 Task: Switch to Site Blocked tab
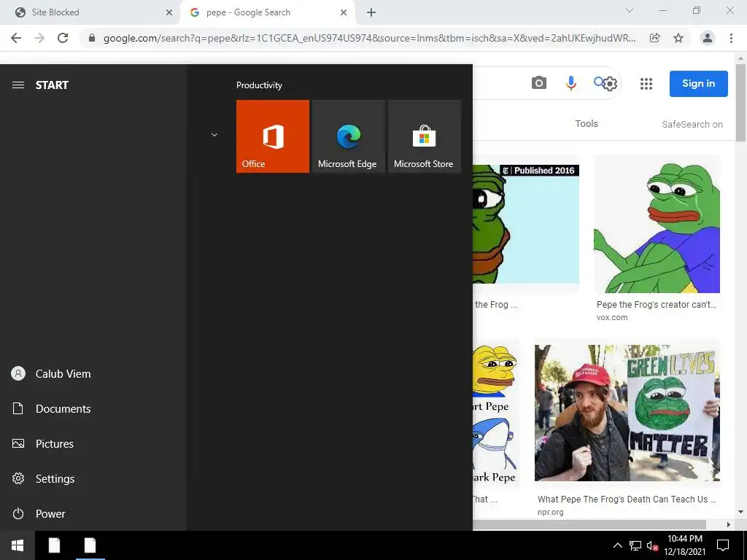(x=90, y=12)
